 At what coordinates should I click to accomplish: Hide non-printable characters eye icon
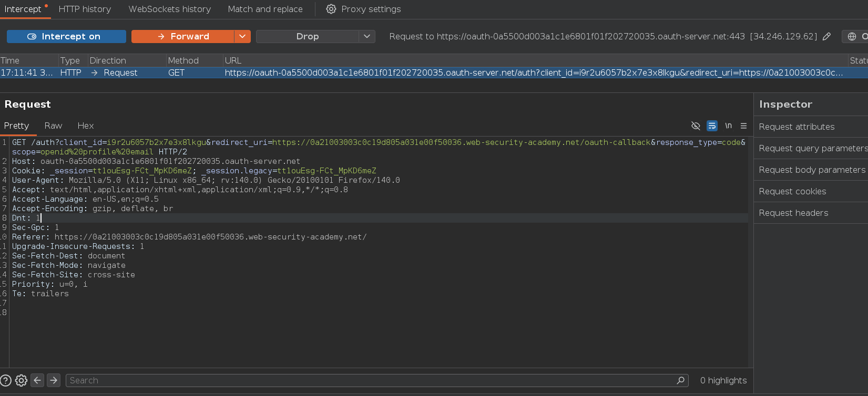coord(696,126)
